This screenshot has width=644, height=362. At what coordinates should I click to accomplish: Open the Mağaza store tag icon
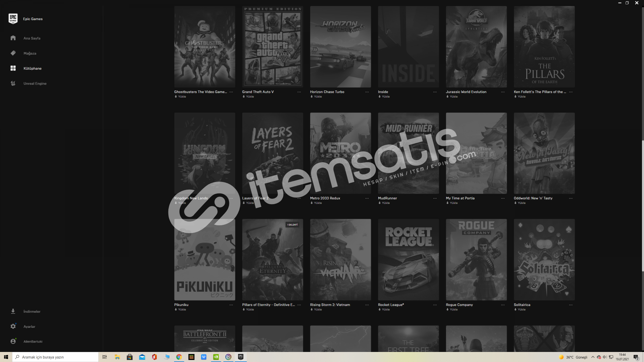click(x=13, y=53)
